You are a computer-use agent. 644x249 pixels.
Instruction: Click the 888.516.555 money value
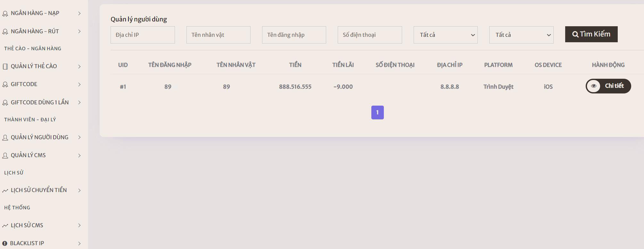pyautogui.click(x=295, y=87)
